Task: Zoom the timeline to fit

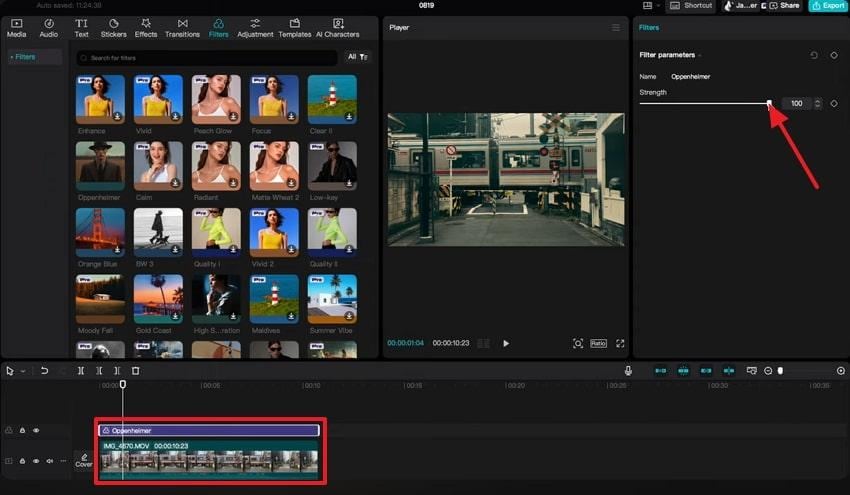Action: click(x=841, y=371)
